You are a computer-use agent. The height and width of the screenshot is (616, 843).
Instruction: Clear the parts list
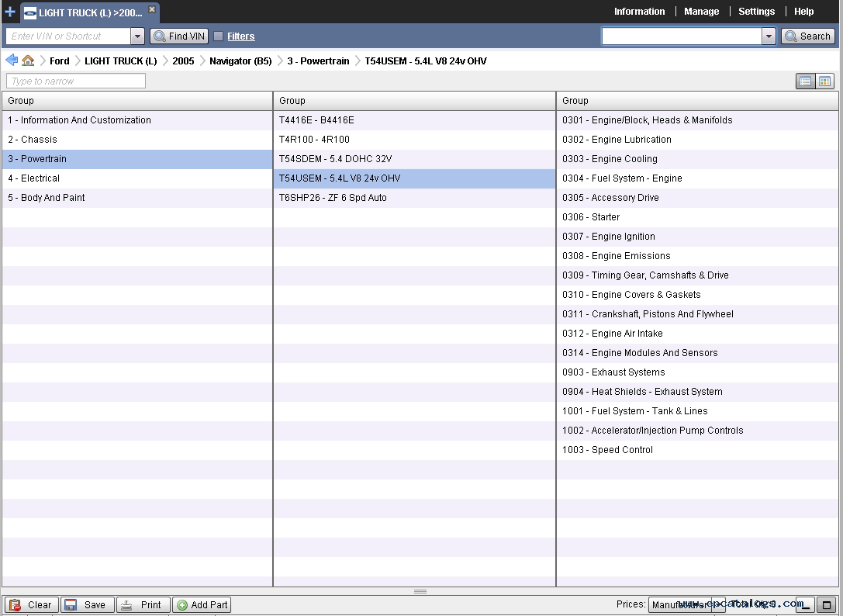[x=30, y=605]
